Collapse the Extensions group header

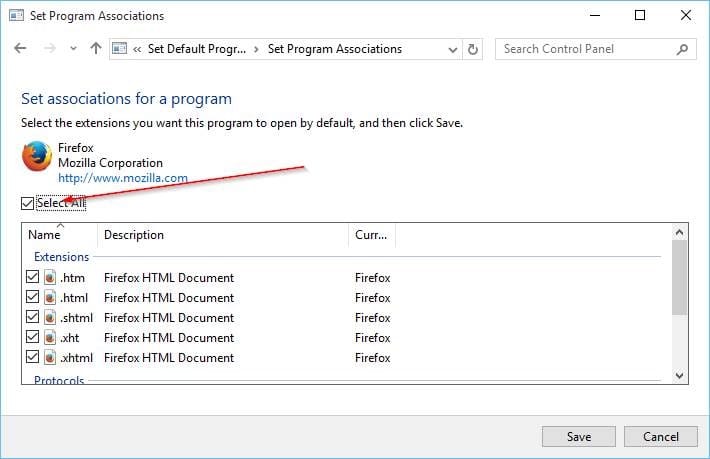[x=62, y=257]
